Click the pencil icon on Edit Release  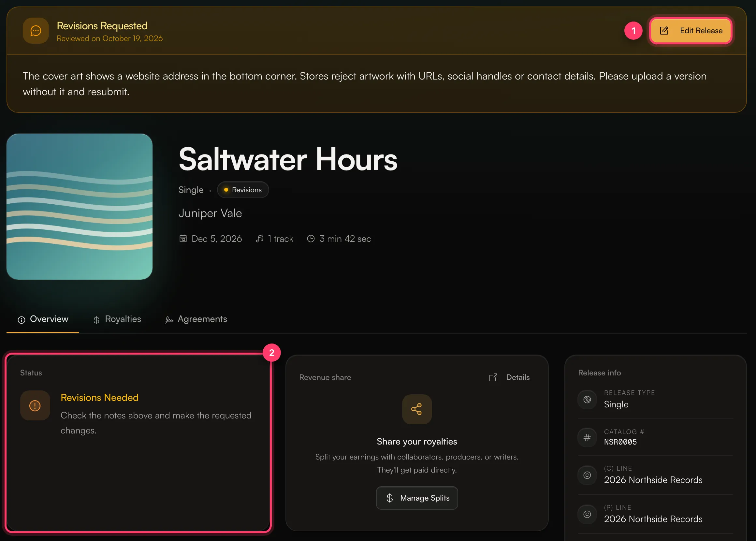pos(664,31)
